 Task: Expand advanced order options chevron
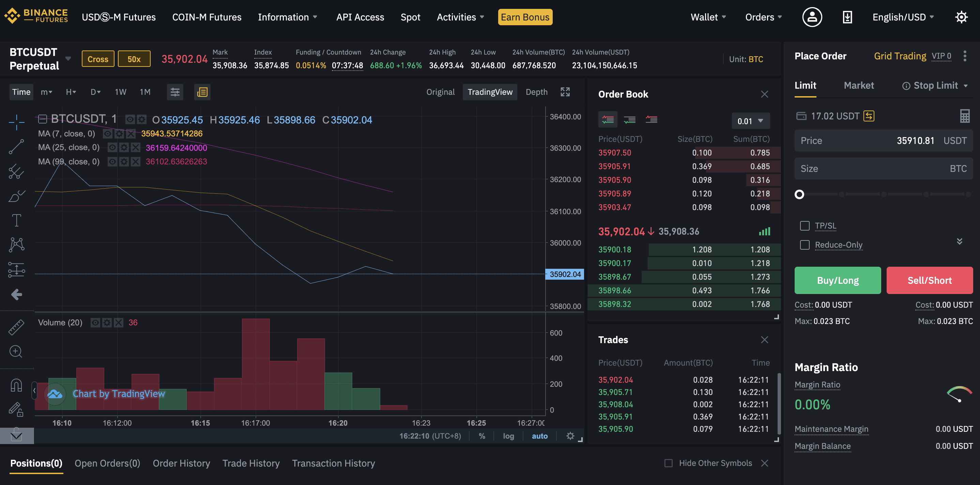click(960, 241)
